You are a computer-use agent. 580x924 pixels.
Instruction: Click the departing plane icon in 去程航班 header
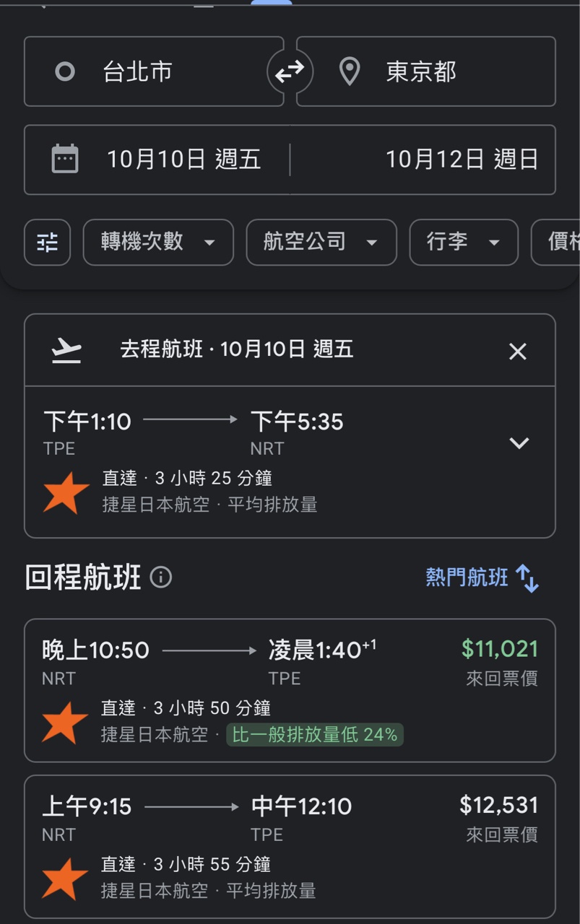tap(66, 351)
